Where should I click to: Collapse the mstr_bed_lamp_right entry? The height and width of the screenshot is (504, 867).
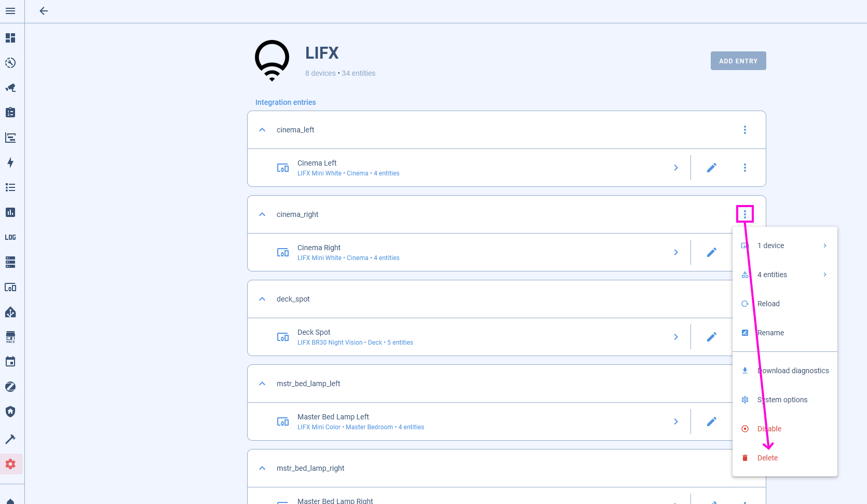262,468
